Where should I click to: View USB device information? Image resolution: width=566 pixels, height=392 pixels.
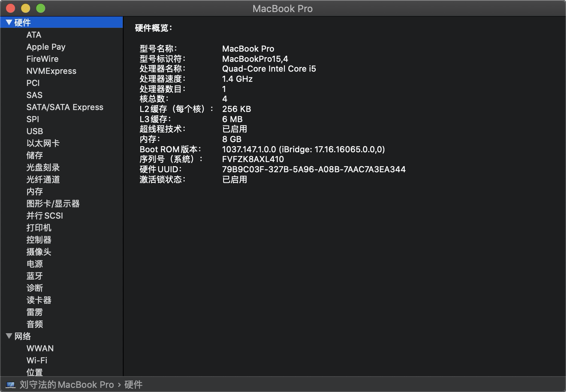35,131
